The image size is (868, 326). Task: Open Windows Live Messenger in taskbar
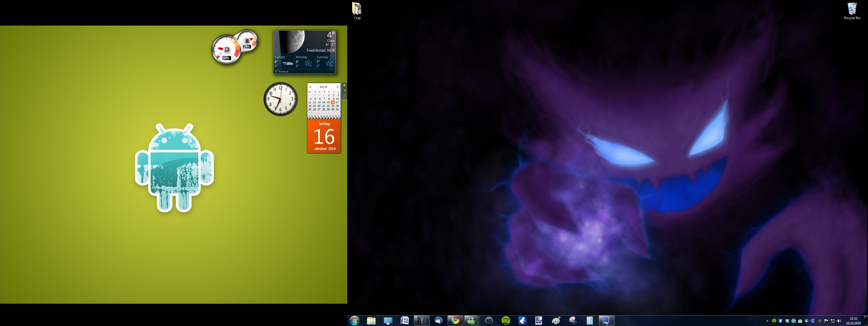471,321
